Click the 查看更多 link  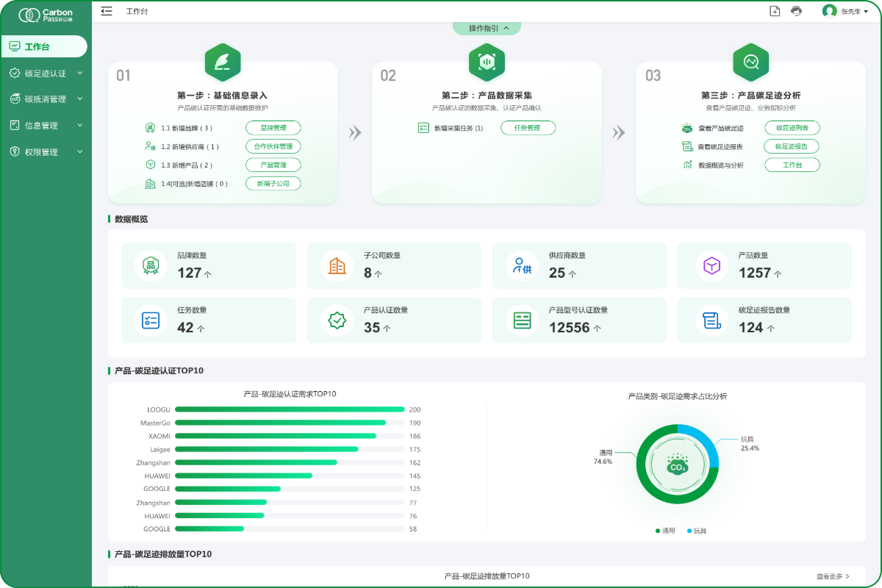click(833, 576)
